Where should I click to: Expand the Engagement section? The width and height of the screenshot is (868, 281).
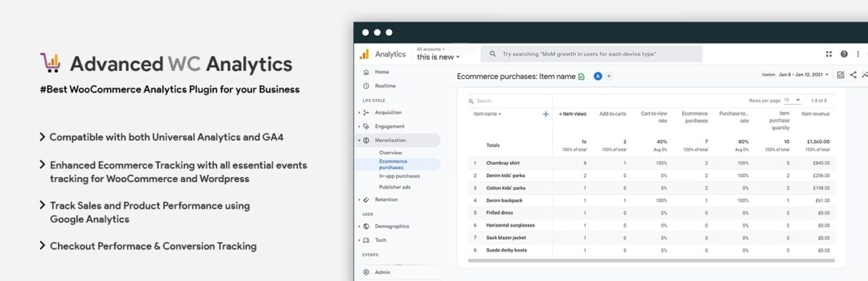coord(359,126)
